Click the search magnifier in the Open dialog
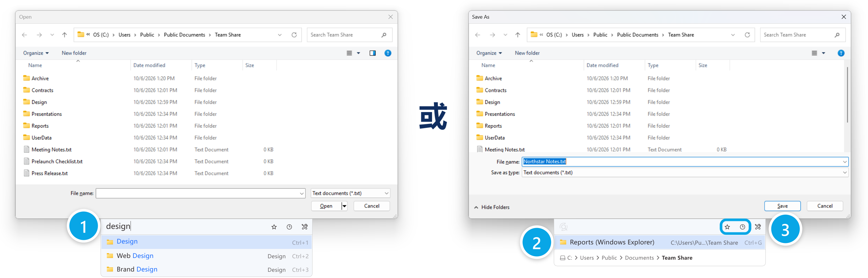This screenshot has height=278, width=868. [x=384, y=35]
